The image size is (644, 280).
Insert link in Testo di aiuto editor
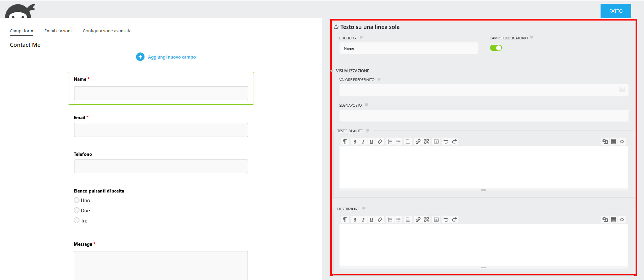pos(418,142)
